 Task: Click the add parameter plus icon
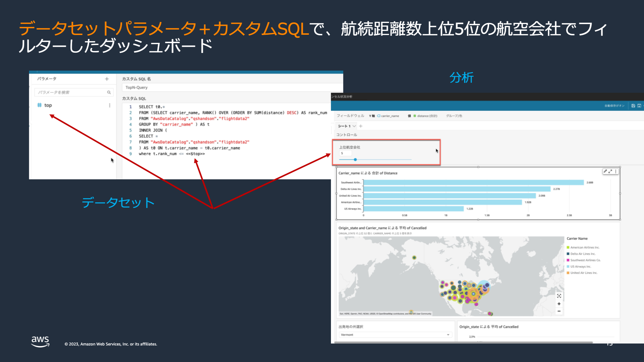pos(107,79)
